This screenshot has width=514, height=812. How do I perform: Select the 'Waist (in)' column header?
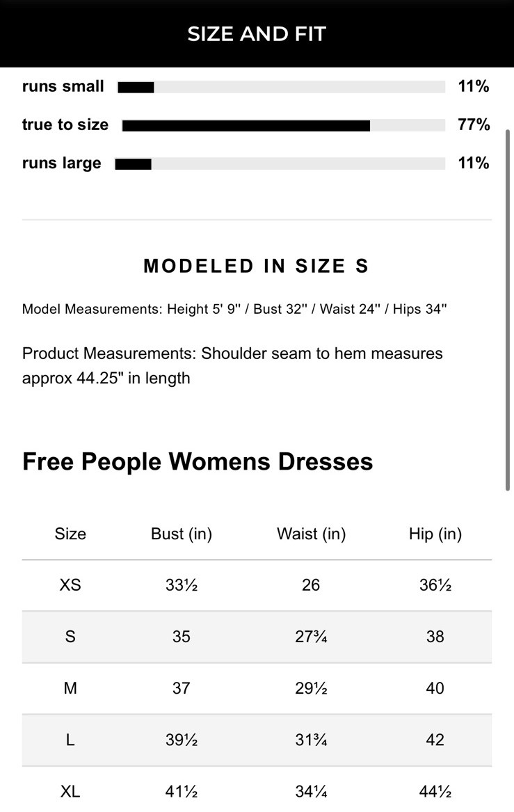click(311, 534)
